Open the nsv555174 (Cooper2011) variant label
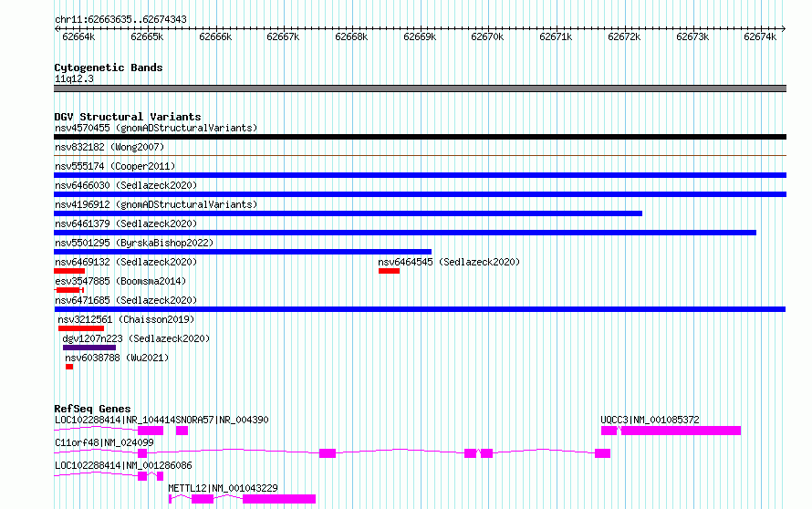The height and width of the screenshot is (509, 812). 115,166
